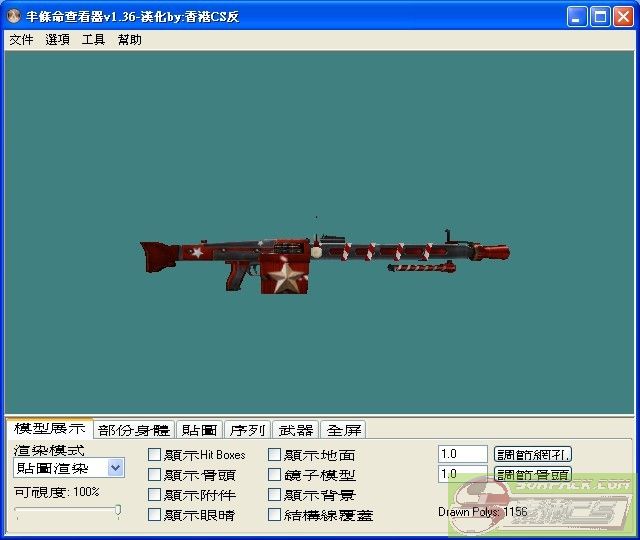The width and height of the screenshot is (640, 540).
Task: Open the 全屏 tab
Action: point(343,430)
